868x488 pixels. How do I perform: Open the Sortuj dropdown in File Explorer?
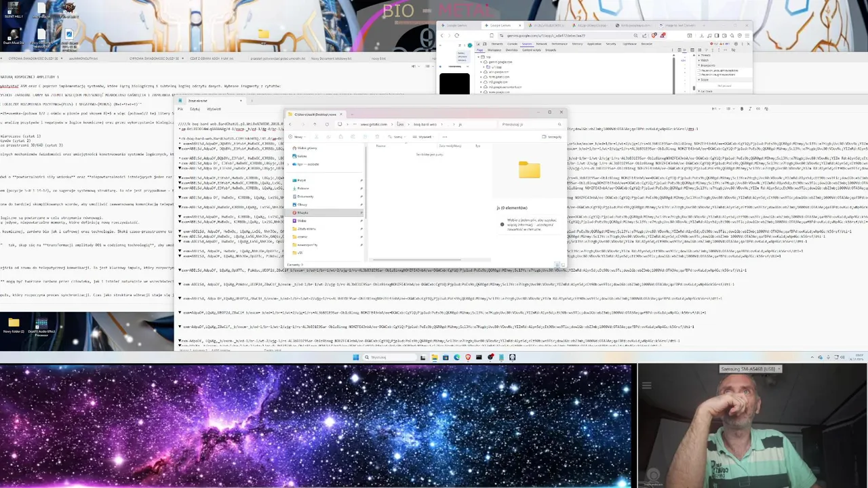coord(397,137)
